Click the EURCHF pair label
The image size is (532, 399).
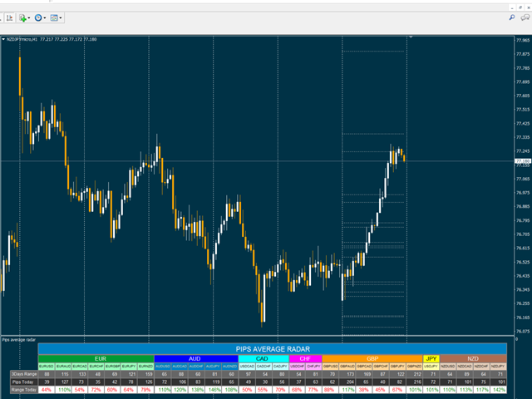96,367
